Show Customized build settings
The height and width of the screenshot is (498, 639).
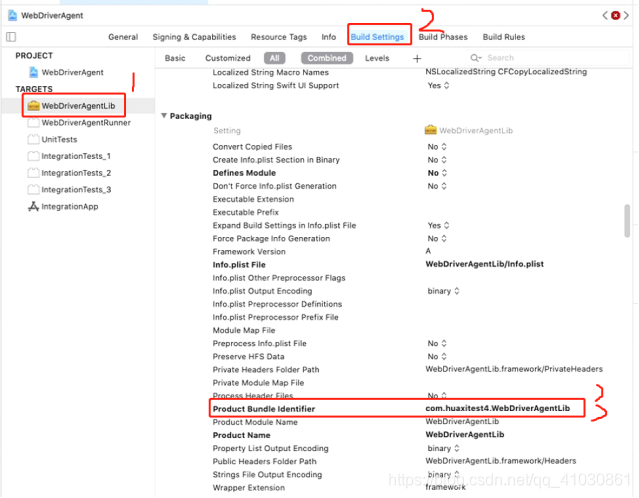click(x=228, y=58)
